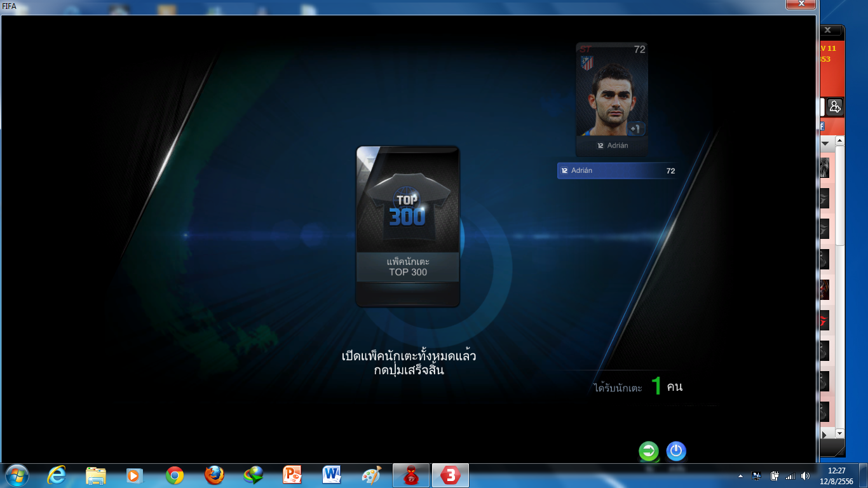Launch Google Chrome from the taskbar

(175, 475)
